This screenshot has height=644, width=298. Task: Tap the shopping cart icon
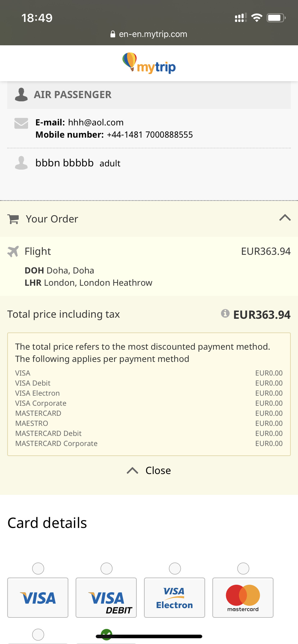pos(13,219)
